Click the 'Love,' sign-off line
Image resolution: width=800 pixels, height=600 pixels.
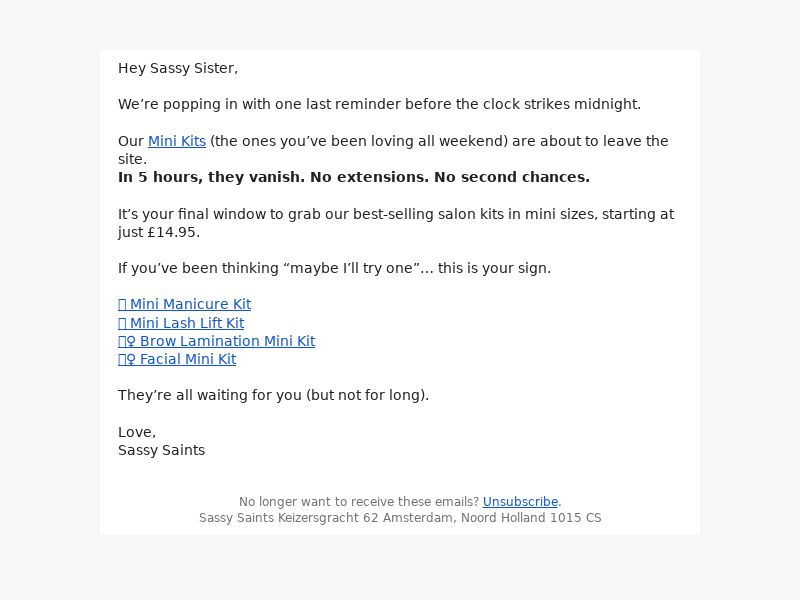click(137, 432)
